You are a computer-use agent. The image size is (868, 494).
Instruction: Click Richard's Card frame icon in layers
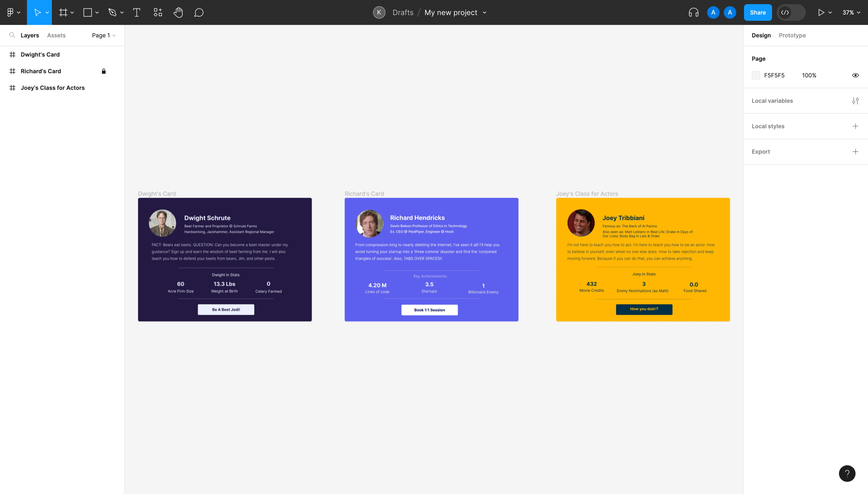13,71
